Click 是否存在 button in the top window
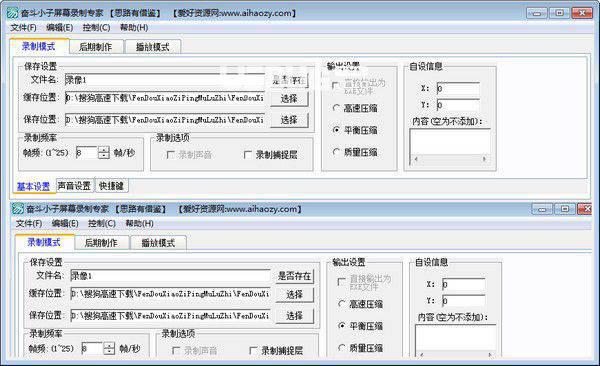Viewport: 600px width, 366px height. (x=289, y=80)
